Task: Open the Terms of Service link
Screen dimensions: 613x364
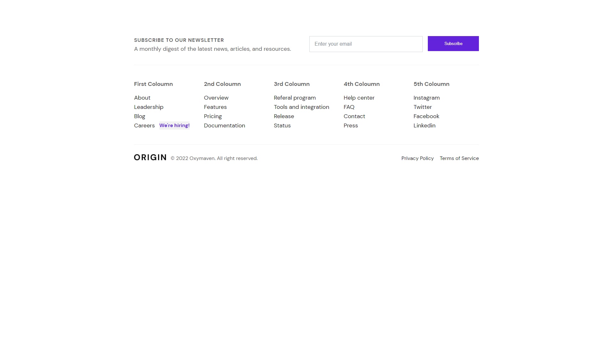Action: pyautogui.click(x=459, y=158)
